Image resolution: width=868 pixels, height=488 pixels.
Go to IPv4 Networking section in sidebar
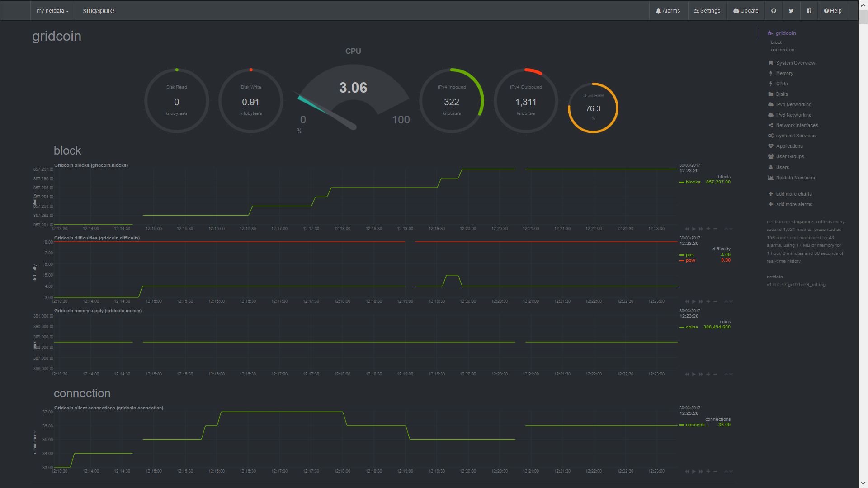coord(793,104)
